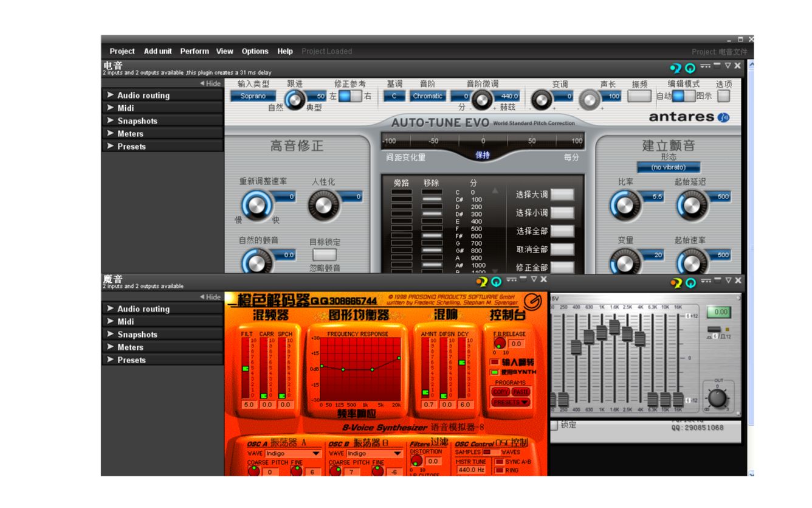
Task: Toggle the 移除 remove box for note C#
Action: [432, 200]
